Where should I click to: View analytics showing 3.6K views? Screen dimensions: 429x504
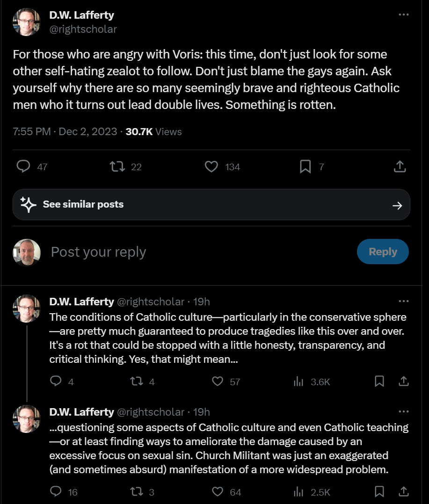point(298,382)
